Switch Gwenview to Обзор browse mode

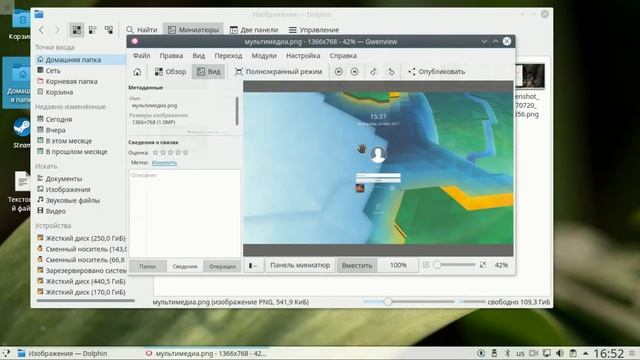click(x=170, y=72)
